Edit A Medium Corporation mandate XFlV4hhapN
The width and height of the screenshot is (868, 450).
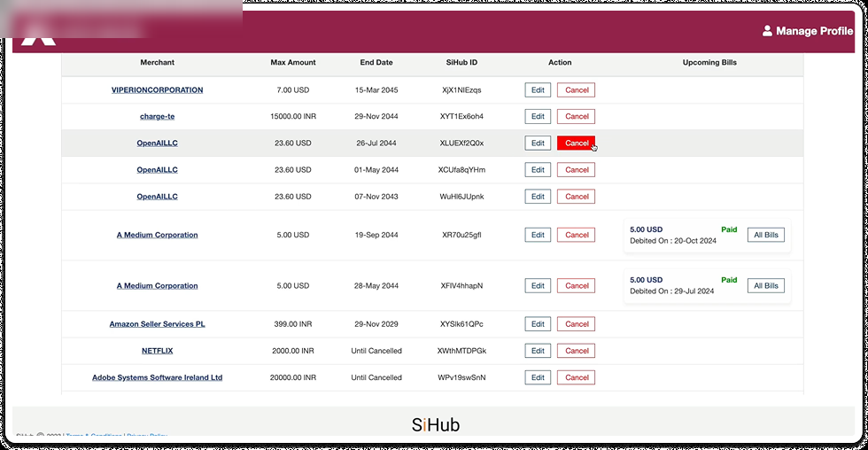pyautogui.click(x=538, y=285)
